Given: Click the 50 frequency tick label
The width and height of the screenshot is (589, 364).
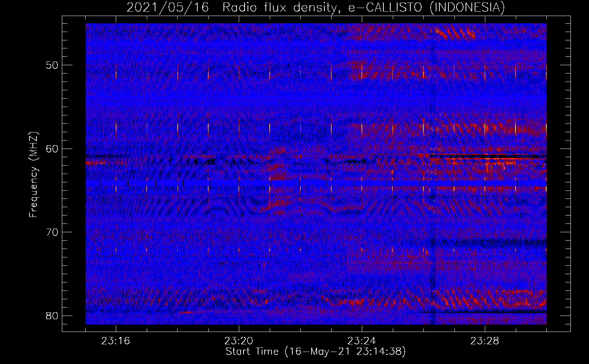Looking at the screenshot, I should click(52, 65).
